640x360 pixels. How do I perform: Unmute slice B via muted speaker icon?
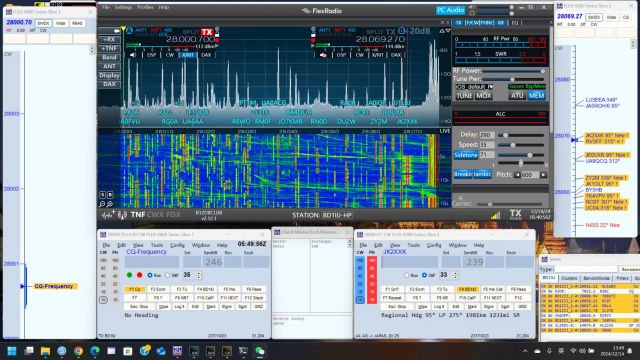(x=323, y=55)
